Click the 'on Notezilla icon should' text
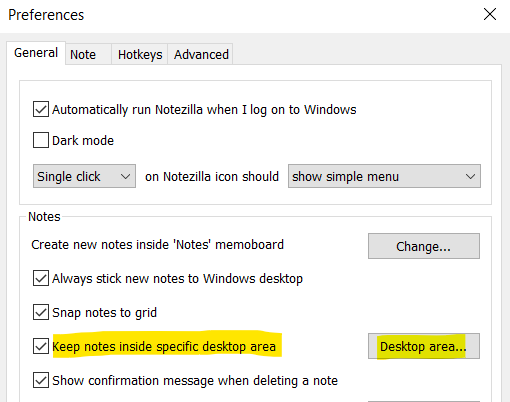Image resolution: width=510 pixels, height=402 pixels. (212, 176)
